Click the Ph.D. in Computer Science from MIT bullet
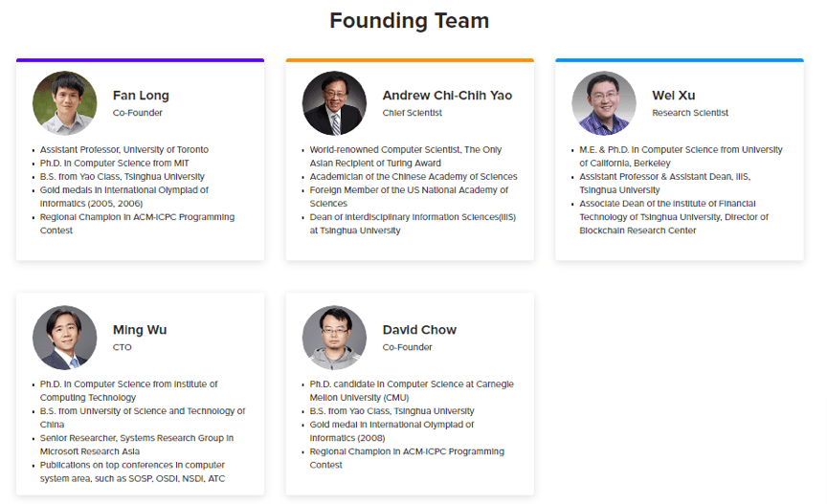This screenshot has height=504, width=827. 115,164
